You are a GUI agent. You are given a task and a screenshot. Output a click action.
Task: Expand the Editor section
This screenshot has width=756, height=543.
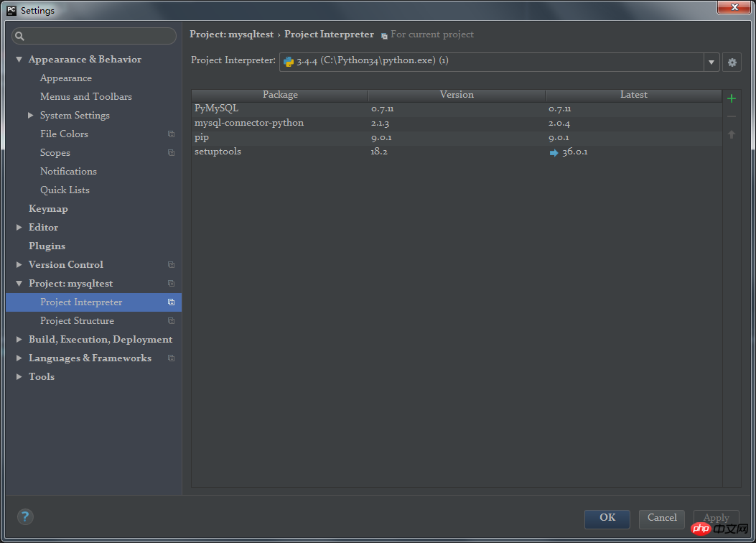pos(19,227)
